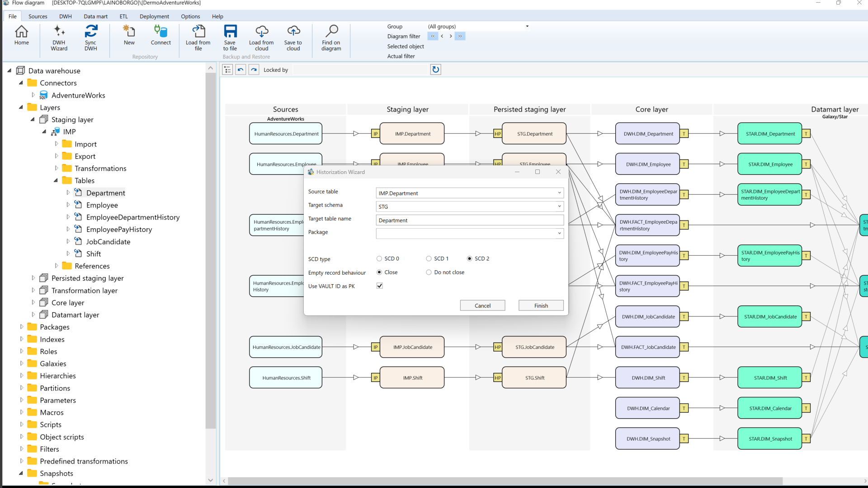Open the Sources menu
This screenshot has height=488, width=868.
click(38, 16)
